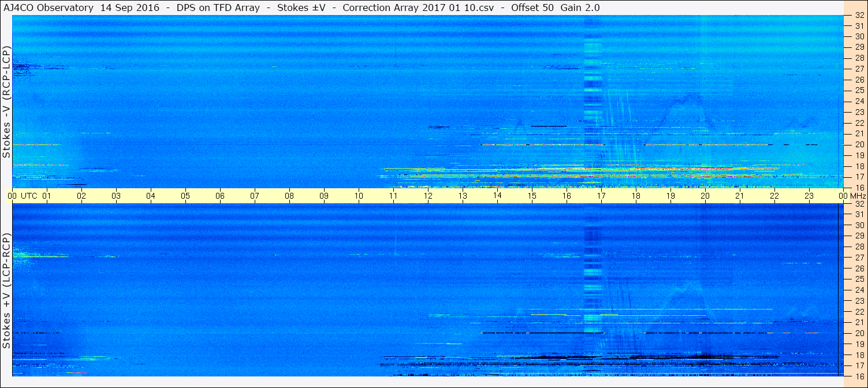This screenshot has height=388, width=868.
Task: Click the 20 MHz label of the Stokes -V panel
Action: point(859,144)
